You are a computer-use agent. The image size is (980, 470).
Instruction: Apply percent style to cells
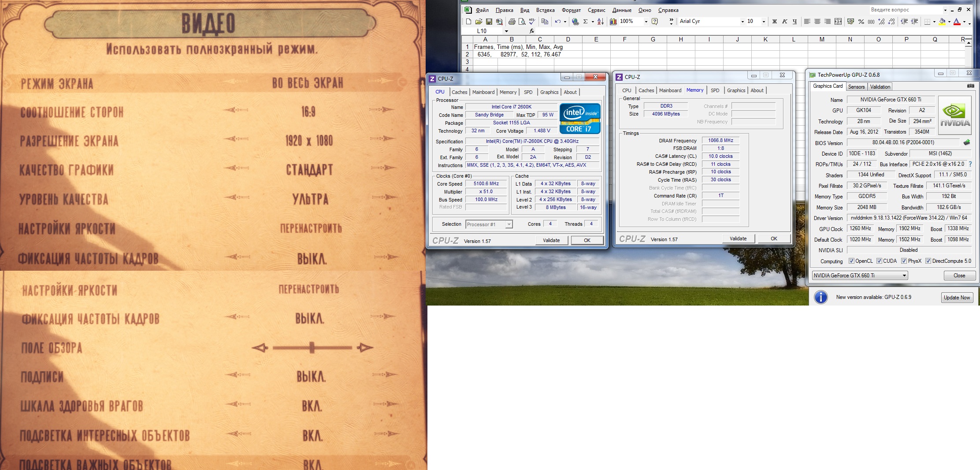(861, 21)
